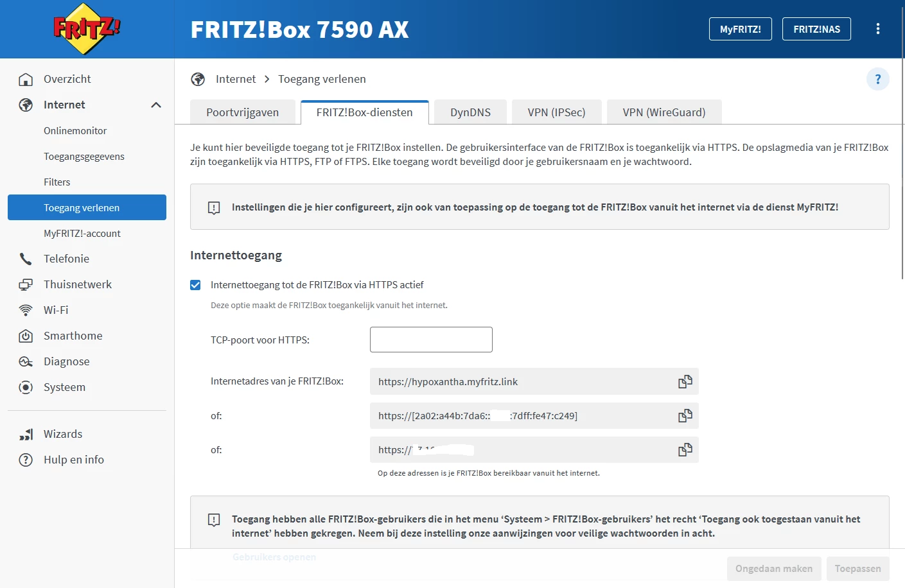Open the help question mark button
Image resolution: width=905 pixels, height=588 pixels.
[x=878, y=79]
